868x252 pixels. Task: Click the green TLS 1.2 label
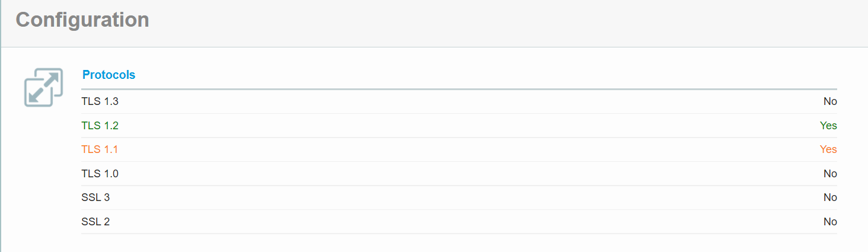click(100, 126)
